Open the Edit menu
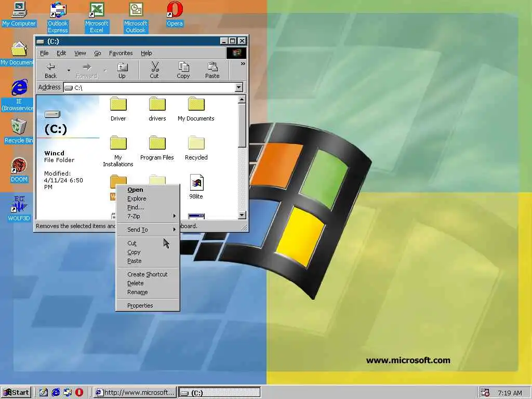532x399 pixels. (x=61, y=54)
